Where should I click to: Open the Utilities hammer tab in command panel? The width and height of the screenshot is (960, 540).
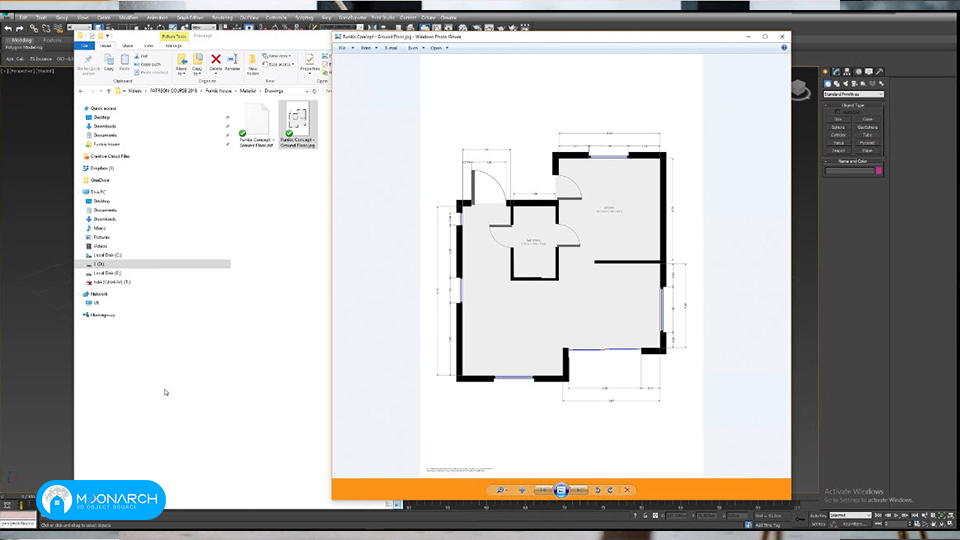880,72
